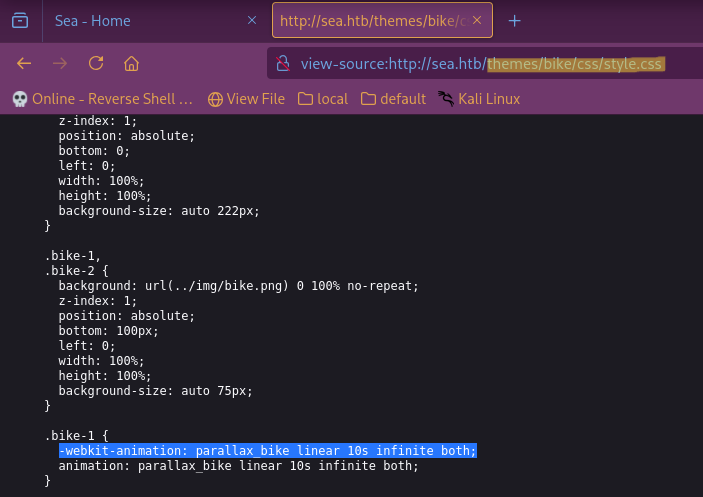Viewport: 703px width, 497px height.
Task: Reload the current page
Action: pyautogui.click(x=96, y=64)
